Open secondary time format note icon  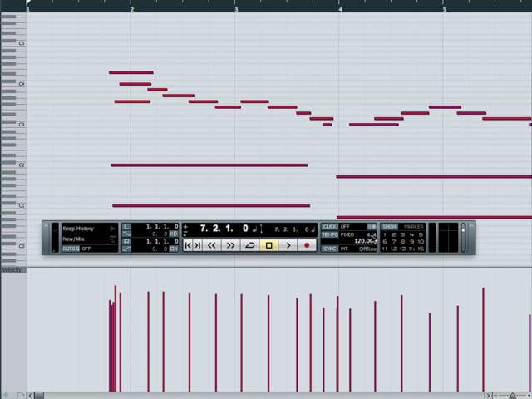point(313,229)
